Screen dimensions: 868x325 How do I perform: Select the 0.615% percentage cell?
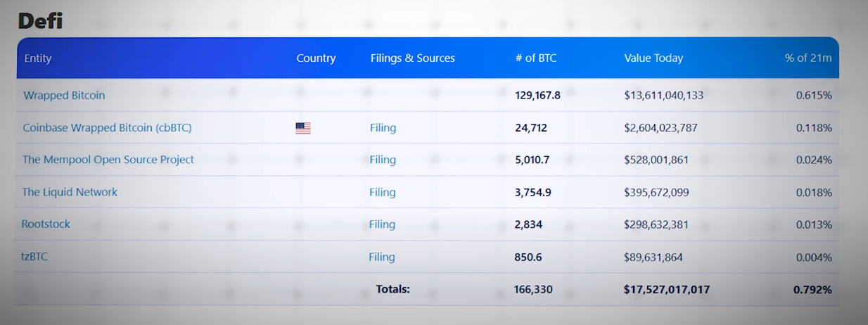(x=815, y=95)
